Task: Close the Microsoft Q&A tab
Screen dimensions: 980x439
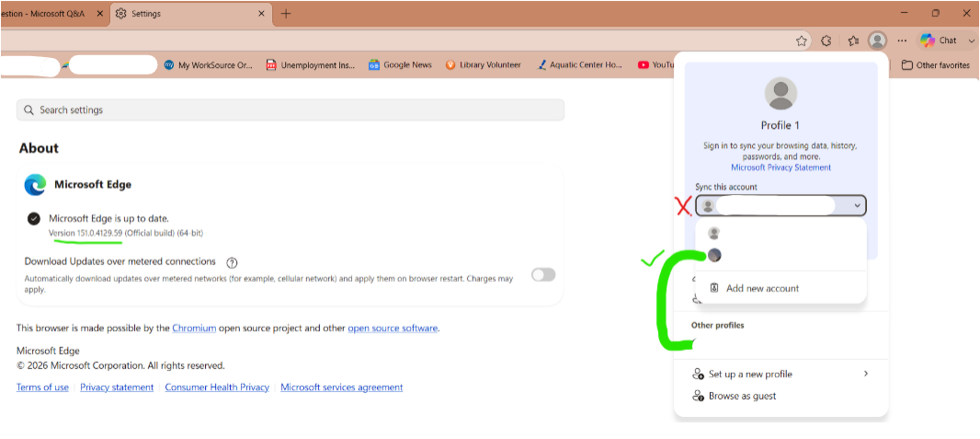Action: 100,13
